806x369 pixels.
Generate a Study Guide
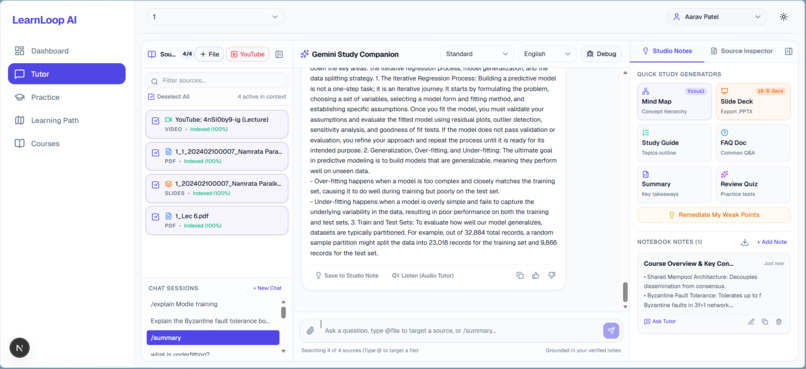coord(675,142)
